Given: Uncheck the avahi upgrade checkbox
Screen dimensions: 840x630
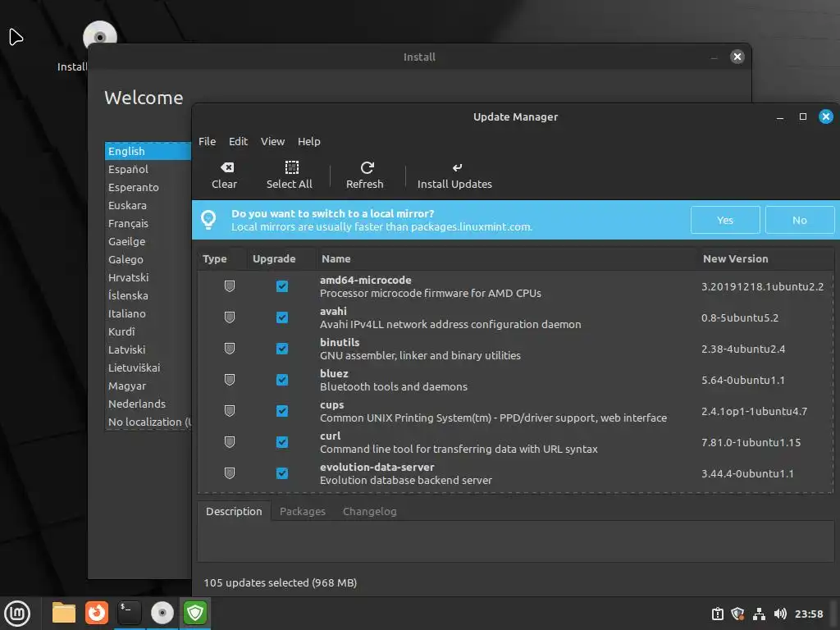Looking at the screenshot, I should (x=282, y=317).
